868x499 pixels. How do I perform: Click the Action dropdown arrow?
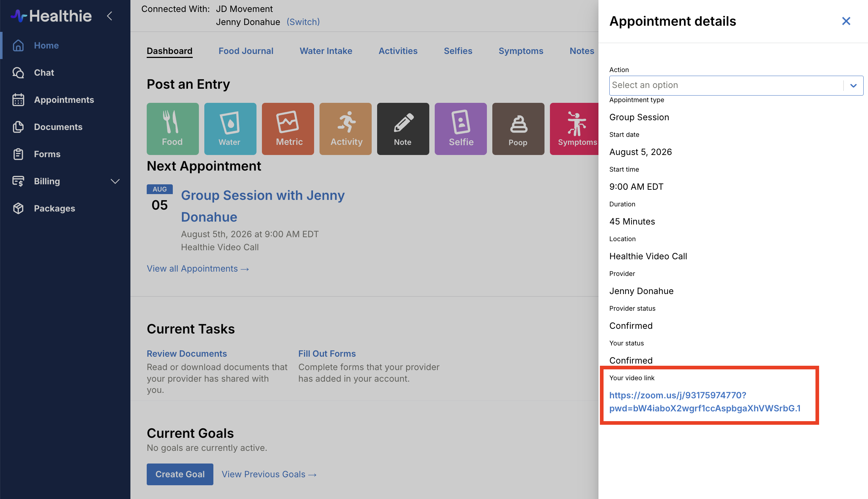click(x=854, y=86)
